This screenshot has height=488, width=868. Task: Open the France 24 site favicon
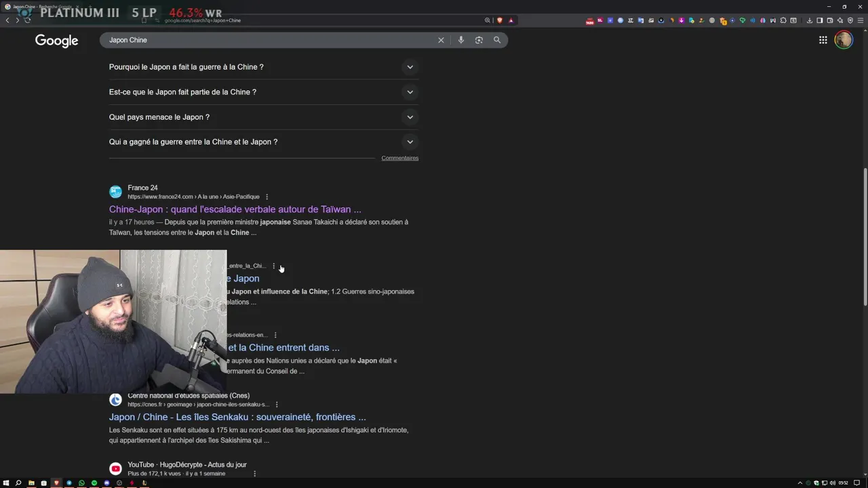point(116,192)
